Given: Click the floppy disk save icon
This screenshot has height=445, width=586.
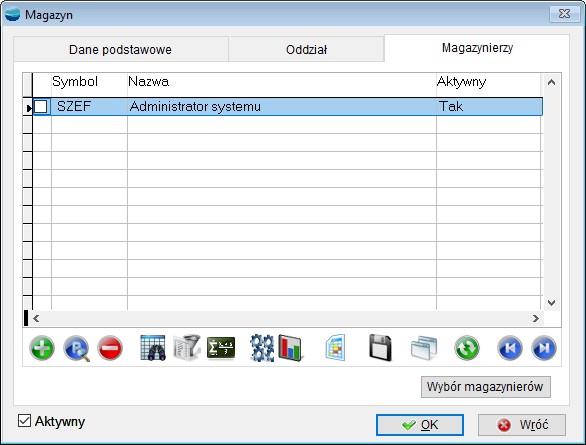Looking at the screenshot, I should [380, 348].
